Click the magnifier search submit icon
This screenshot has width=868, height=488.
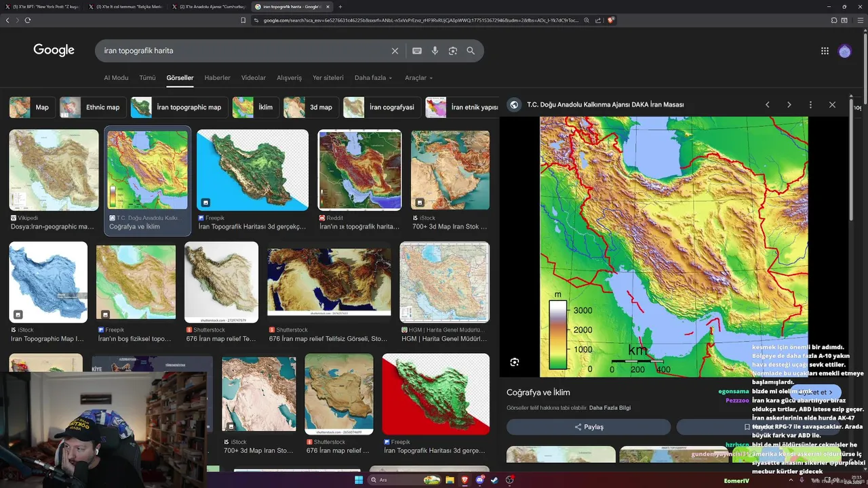click(471, 51)
